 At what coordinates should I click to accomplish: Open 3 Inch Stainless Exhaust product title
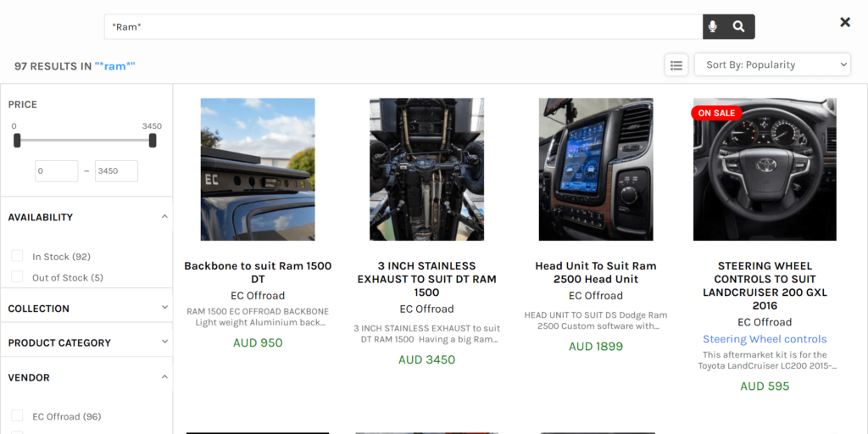[427, 279]
